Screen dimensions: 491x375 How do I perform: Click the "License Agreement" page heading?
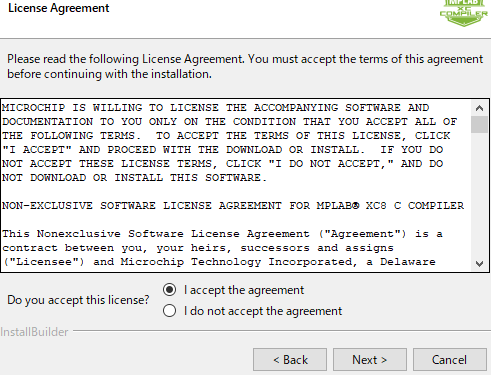pos(59,8)
